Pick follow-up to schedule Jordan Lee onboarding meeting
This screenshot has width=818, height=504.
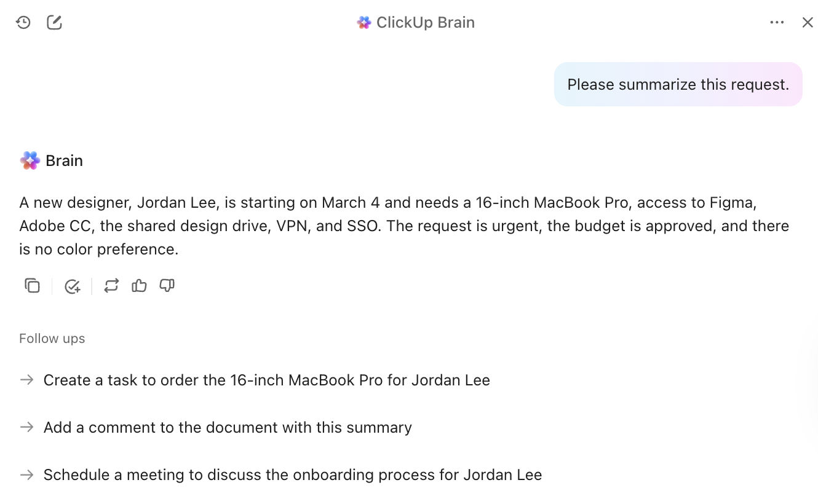pyautogui.click(x=292, y=474)
